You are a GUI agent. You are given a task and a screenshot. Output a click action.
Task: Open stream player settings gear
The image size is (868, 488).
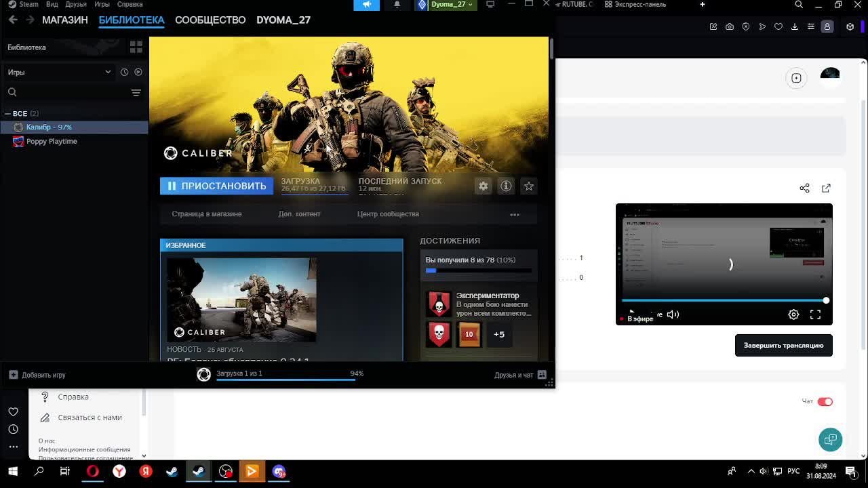[x=793, y=314]
